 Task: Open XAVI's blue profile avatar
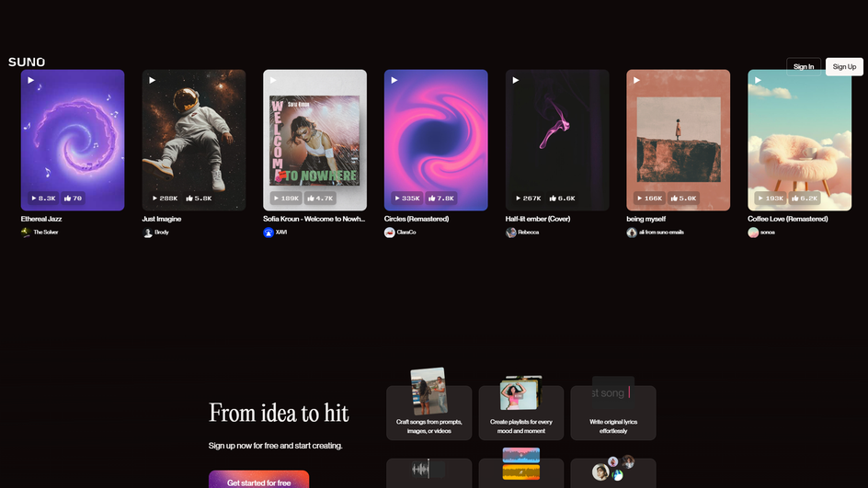(x=268, y=233)
